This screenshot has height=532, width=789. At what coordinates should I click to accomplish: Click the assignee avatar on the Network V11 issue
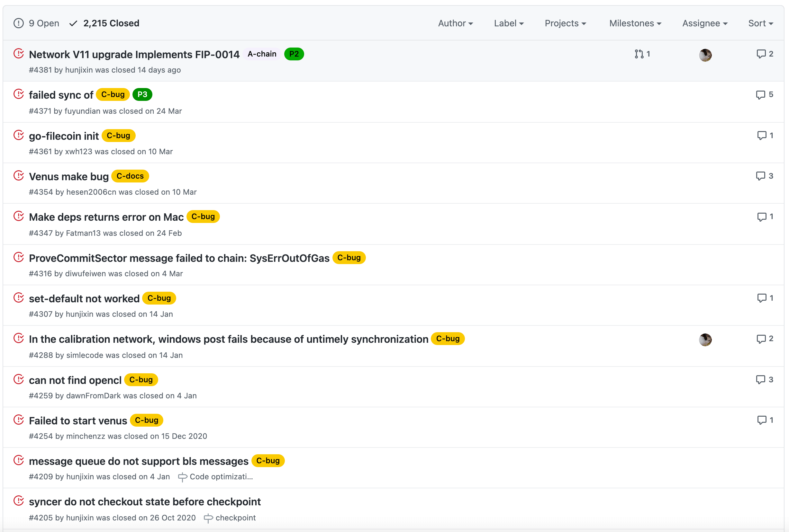pos(705,55)
